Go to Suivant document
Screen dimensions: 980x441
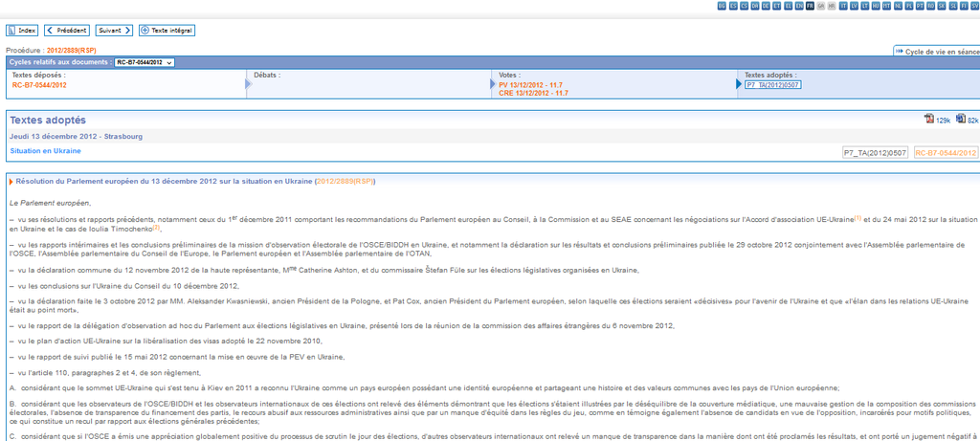coord(115,30)
